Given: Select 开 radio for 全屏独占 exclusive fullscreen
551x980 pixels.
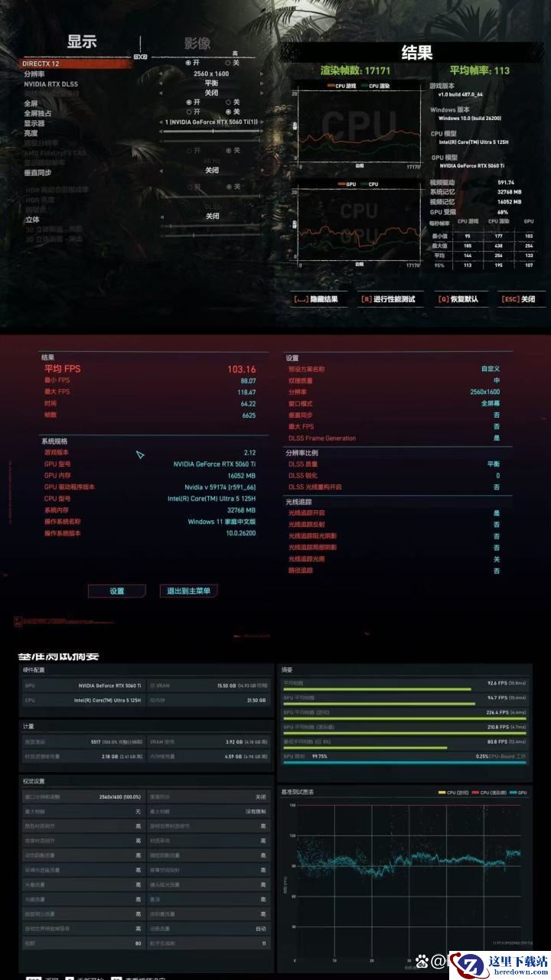Looking at the screenshot, I should [x=189, y=112].
